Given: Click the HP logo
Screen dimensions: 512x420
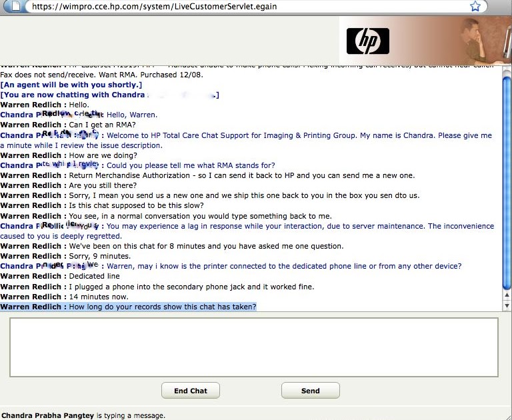Looking at the screenshot, I should (368, 41).
